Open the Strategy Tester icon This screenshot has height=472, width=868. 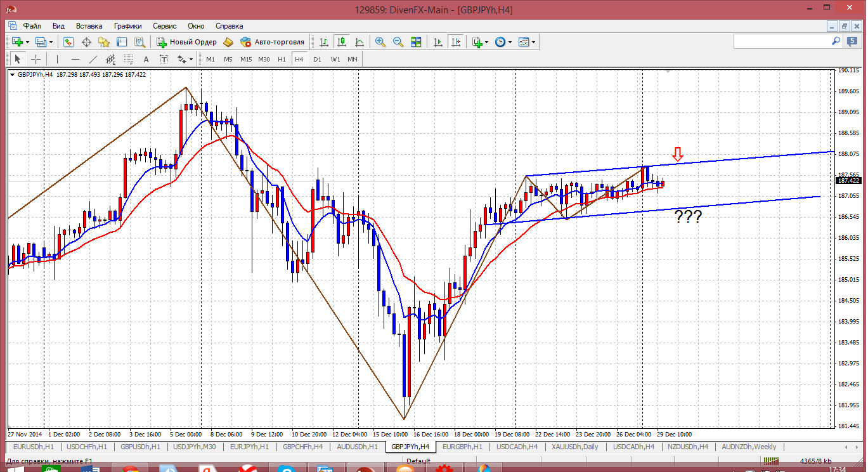[x=139, y=42]
